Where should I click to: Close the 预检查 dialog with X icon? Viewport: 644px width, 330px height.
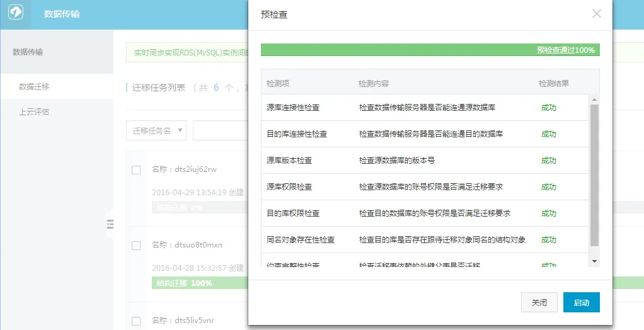click(x=596, y=14)
